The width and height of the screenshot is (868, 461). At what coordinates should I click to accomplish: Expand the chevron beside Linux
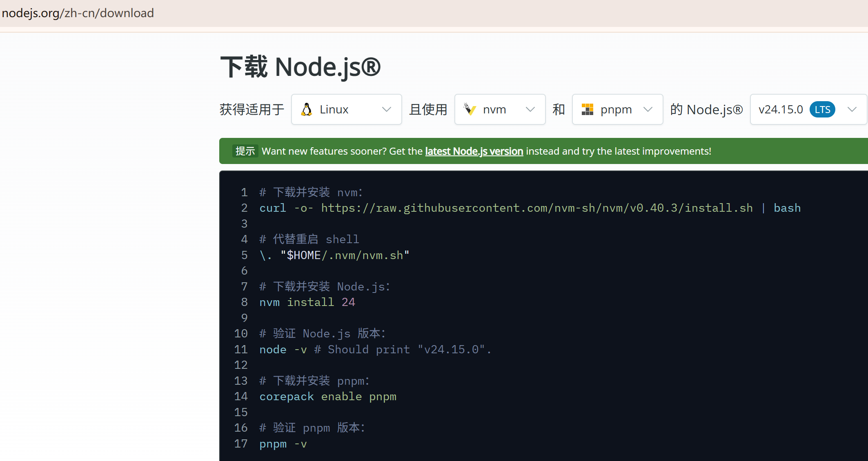pyautogui.click(x=387, y=109)
